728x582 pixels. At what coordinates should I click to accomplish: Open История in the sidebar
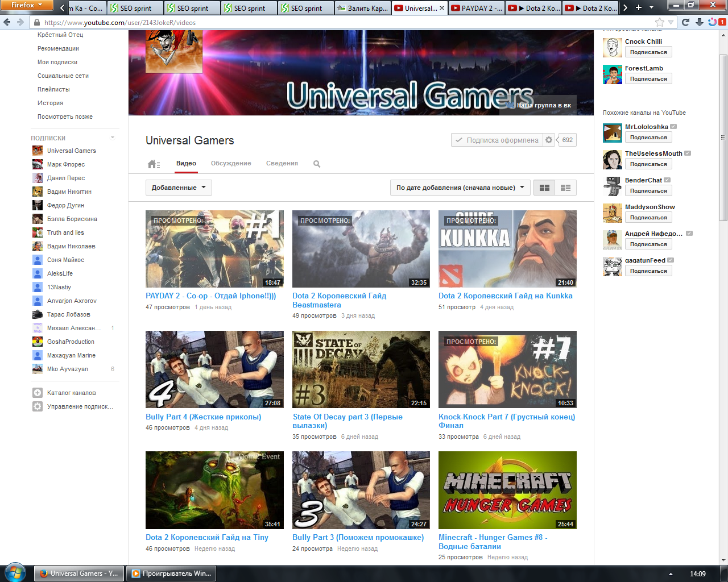50,103
